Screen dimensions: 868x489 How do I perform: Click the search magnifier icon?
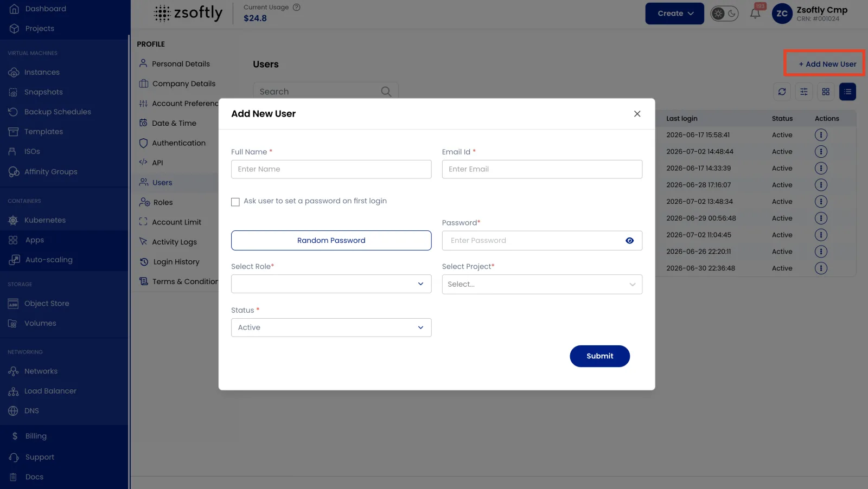coord(386,92)
